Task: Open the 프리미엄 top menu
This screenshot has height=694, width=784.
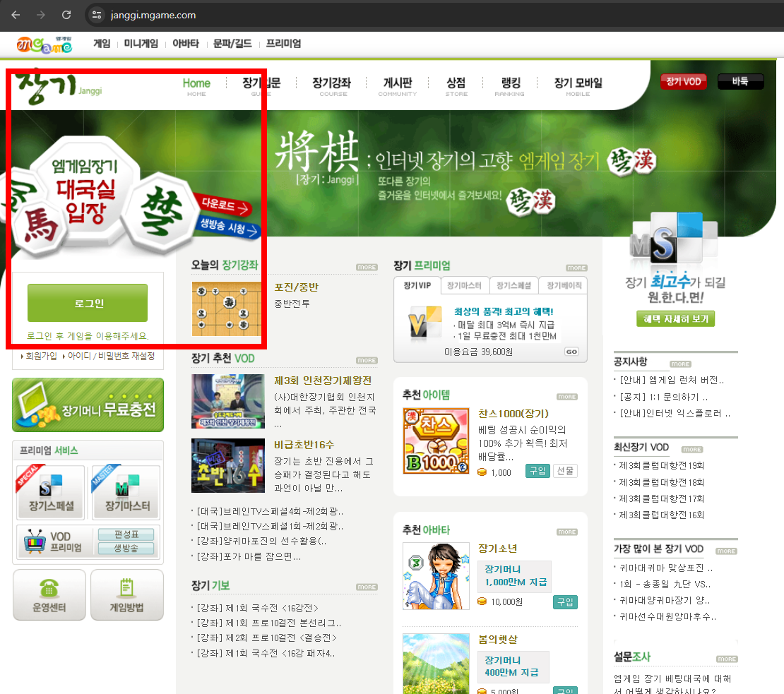Action: (283, 44)
